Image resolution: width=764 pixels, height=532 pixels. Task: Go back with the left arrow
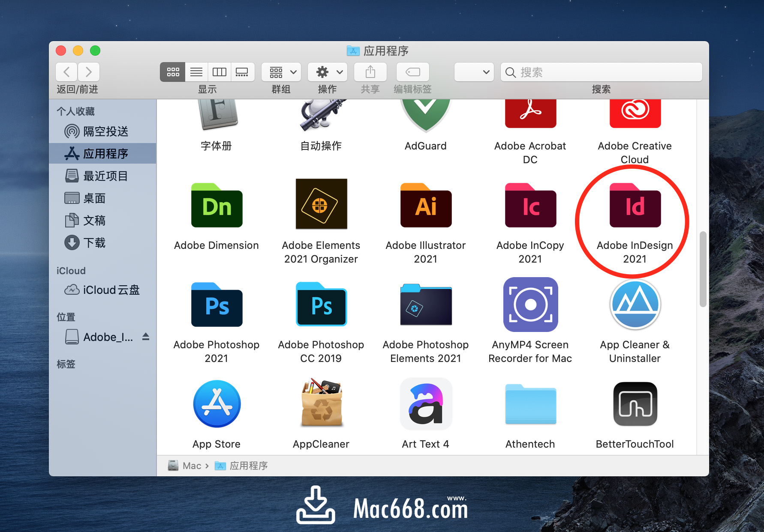pos(66,72)
